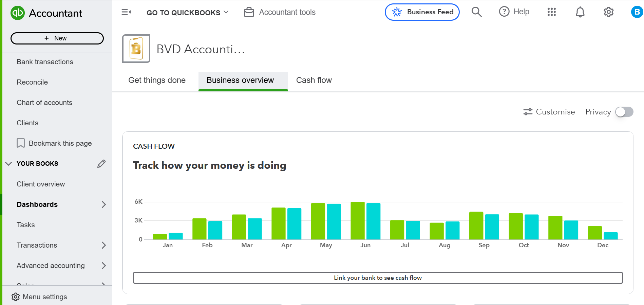This screenshot has height=305, width=644.
Task: Open Help menu
Action: click(514, 12)
